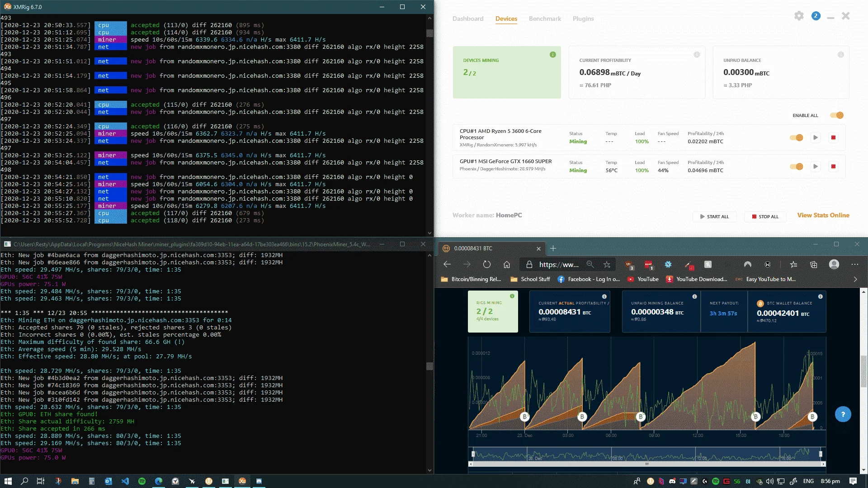The height and width of the screenshot is (488, 868).
Task: Click the payout marker near 03:00 on chart
Action: pos(582,417)
